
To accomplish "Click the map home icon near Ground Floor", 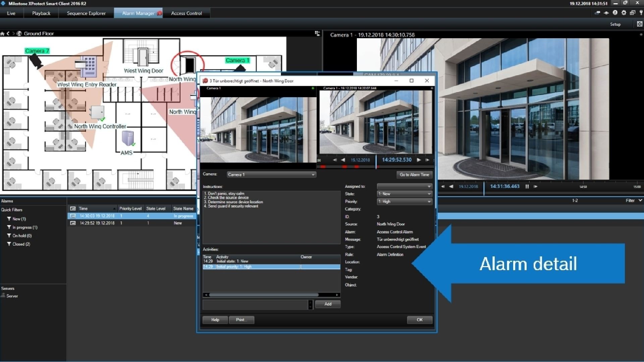I will click(3, 34).
